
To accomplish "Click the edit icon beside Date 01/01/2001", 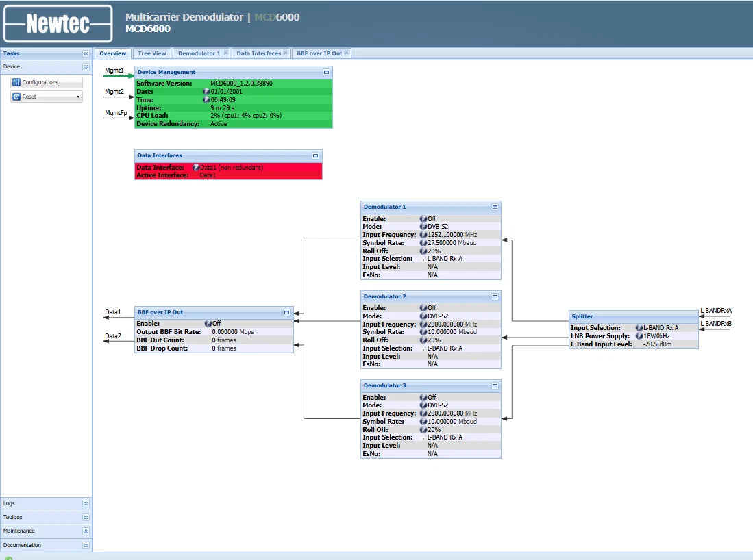I will coord(206,91).
